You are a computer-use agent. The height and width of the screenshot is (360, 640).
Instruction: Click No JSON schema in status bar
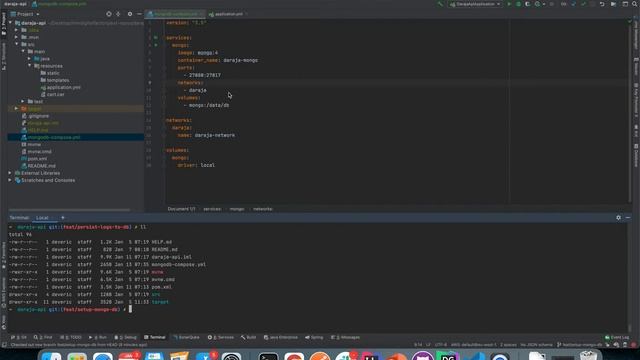(x=536, y=345)
